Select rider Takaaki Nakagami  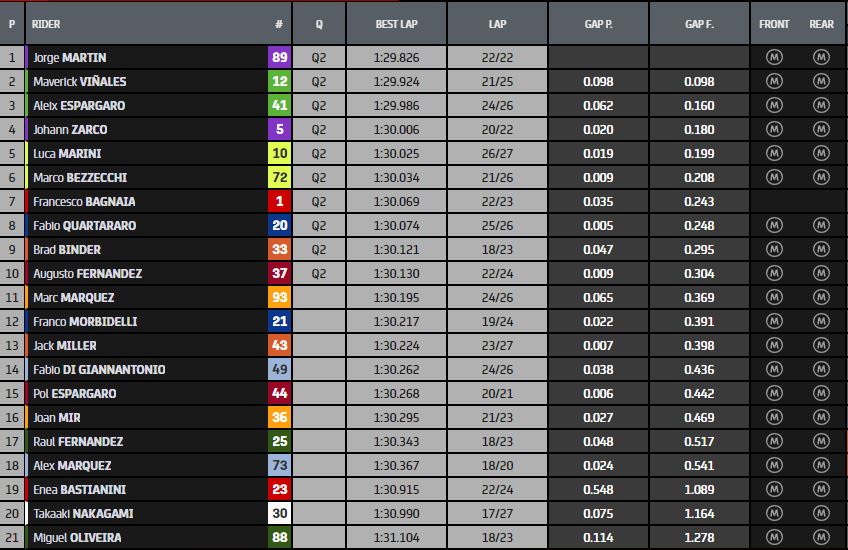click(x=83, y=513)
